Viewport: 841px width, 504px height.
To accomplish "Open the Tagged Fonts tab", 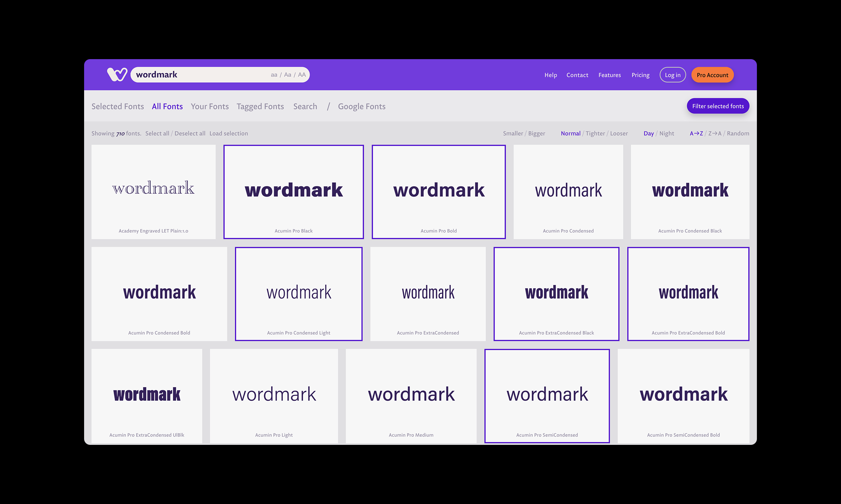I will click(x=260, y=106).
